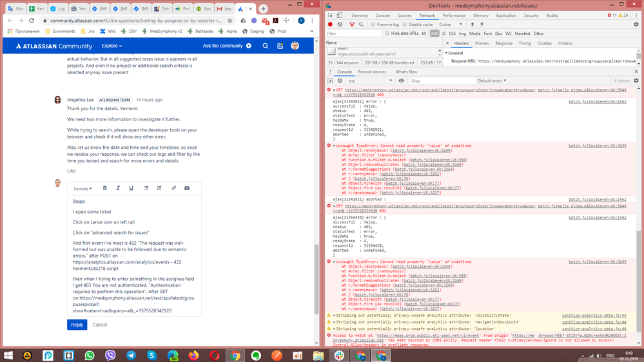Viewport: 644px width, 362px height.
Task: Click the Console filter input field
Action: point(442,81)
